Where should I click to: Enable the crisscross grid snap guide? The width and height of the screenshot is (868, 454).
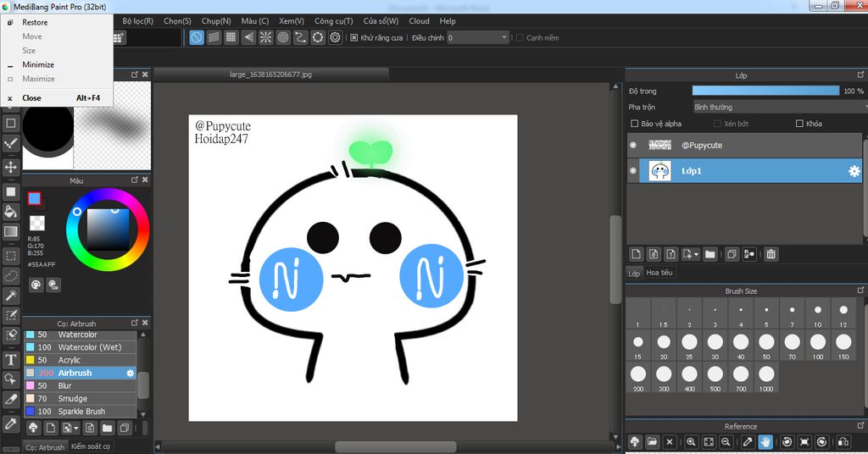(x=231, y=37)
